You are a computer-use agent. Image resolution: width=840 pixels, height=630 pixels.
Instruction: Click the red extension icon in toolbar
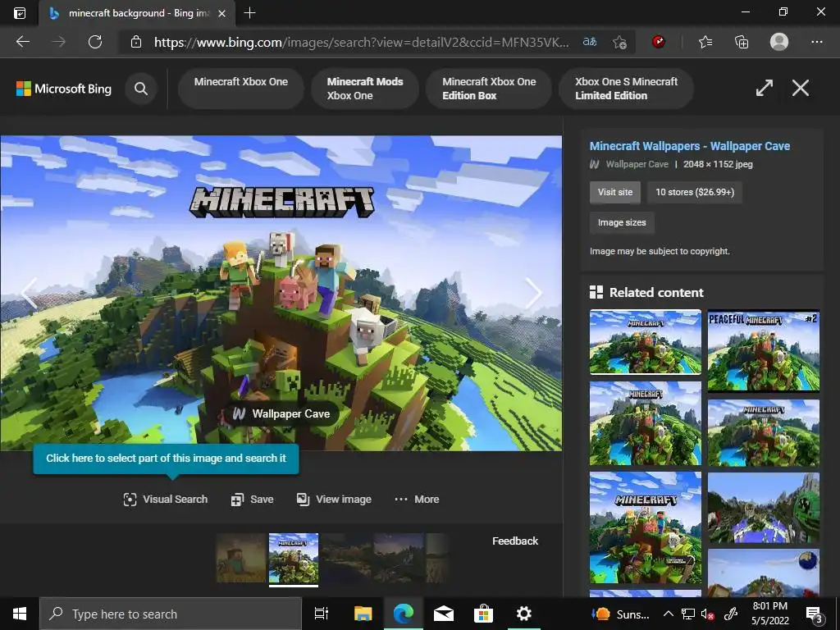(659, 42)
